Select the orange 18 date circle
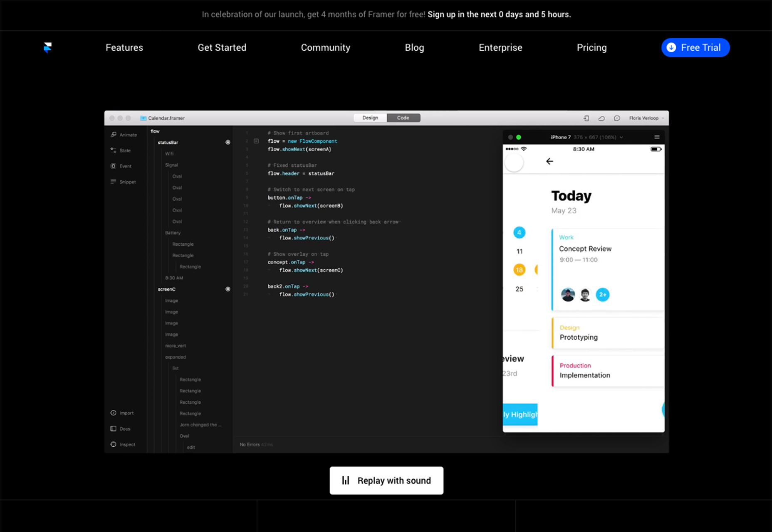 pos(519,270)
